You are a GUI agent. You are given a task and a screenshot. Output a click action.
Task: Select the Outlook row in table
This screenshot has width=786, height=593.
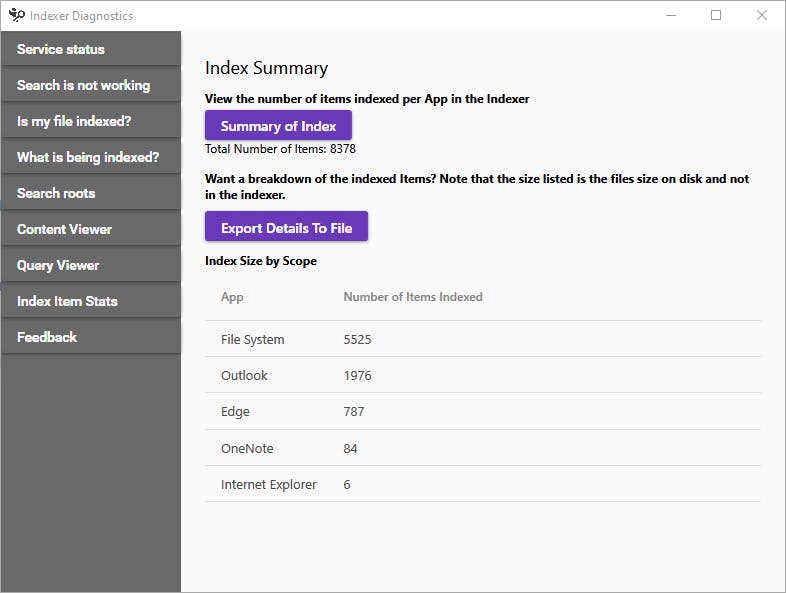[x=482, y=375]
